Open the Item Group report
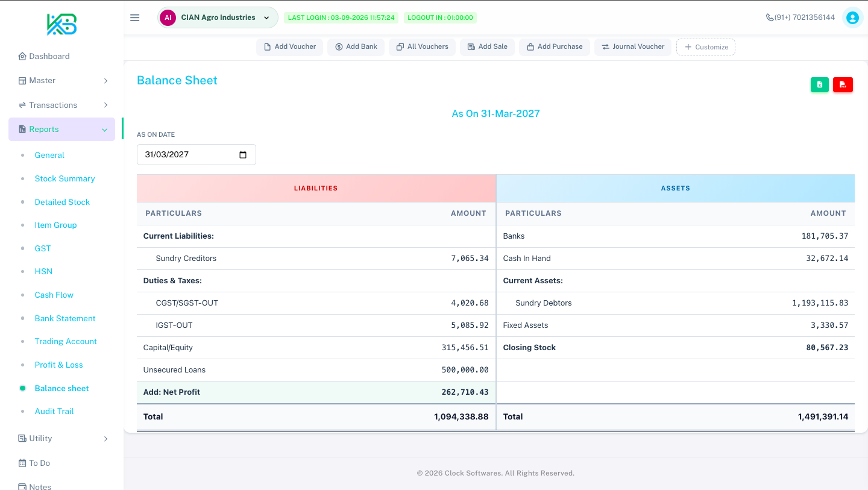This screenshot has width=868, height=490. point(55,225)
